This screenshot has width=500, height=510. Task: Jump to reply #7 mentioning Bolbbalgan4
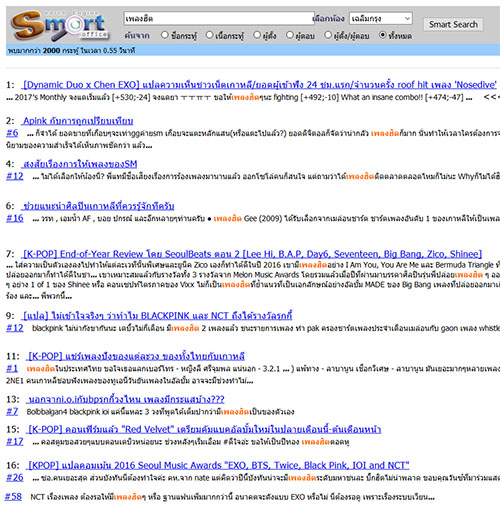point(12,412)
